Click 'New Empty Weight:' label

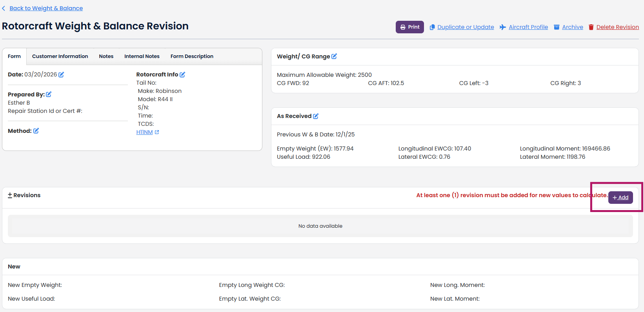(x=35, y=285)
